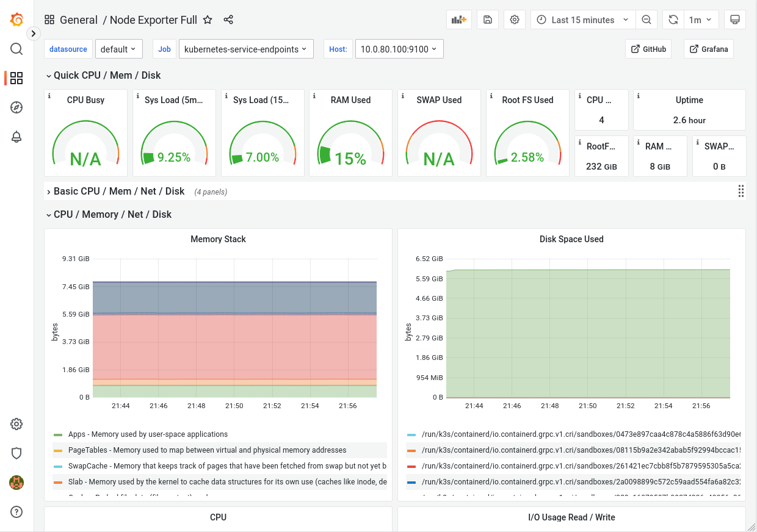The width and height of the screenshot is (757, 532).
Task: Toggle the Slab series in legend
Action: [x=227, y=482]
